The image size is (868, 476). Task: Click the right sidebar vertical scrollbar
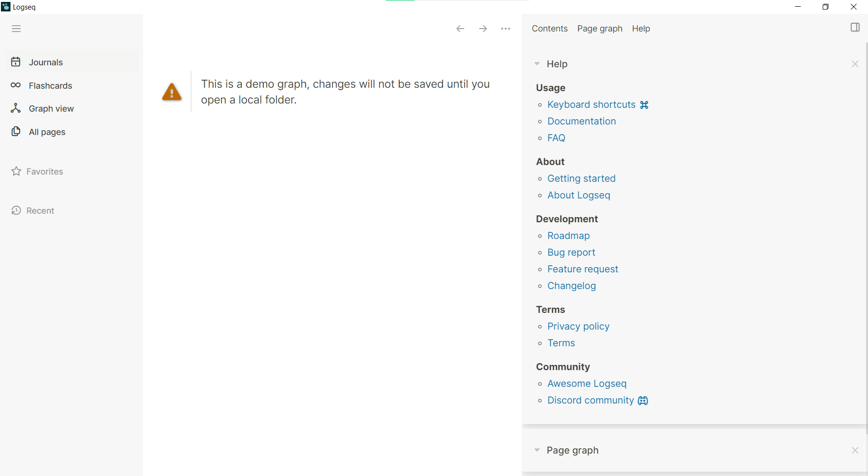tap(866, 238)
